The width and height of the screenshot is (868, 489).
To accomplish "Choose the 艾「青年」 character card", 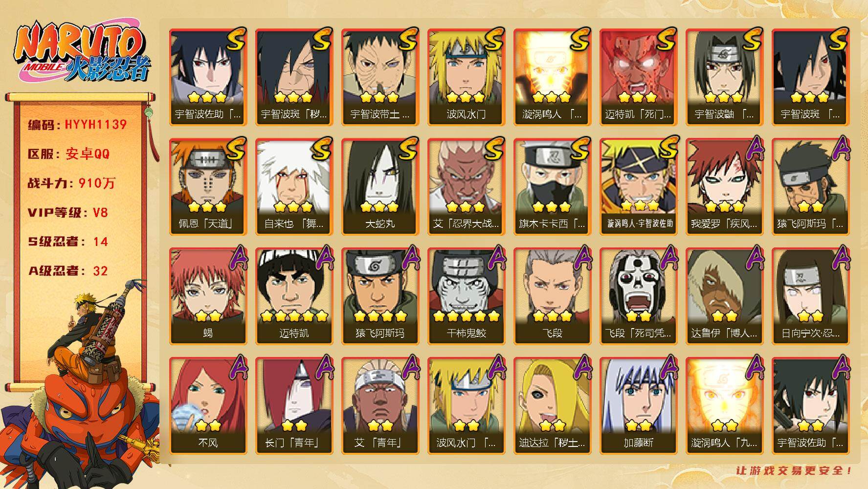I will [x=380, y=405].
